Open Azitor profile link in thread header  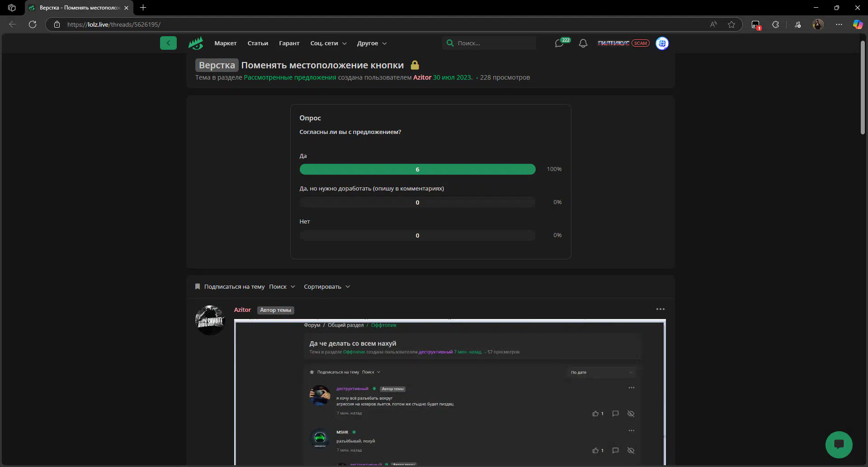click(x=422, y=77)
